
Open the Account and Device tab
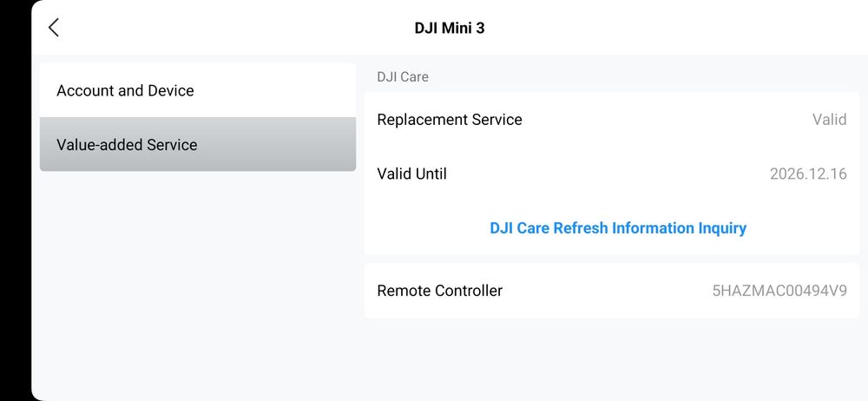[125, 90]
